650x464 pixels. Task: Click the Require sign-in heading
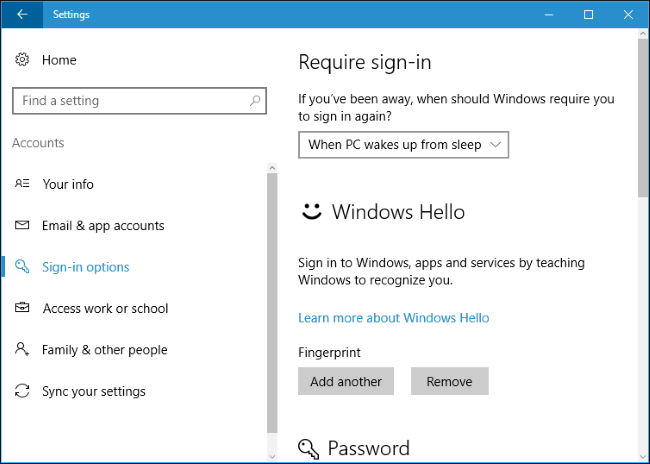pos(365,63)
